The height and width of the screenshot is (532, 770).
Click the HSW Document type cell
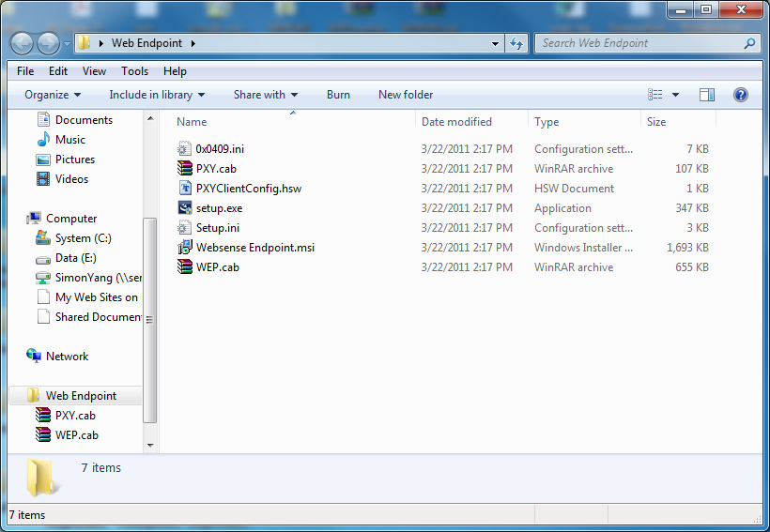tap(574, 189)
